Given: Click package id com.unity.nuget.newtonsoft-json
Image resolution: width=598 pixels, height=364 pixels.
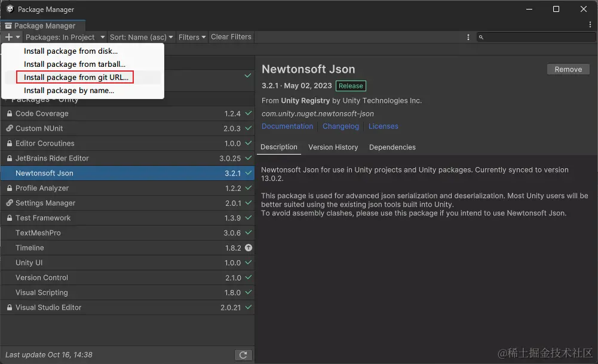Looking at the screenshot, I should click(318, 113).
